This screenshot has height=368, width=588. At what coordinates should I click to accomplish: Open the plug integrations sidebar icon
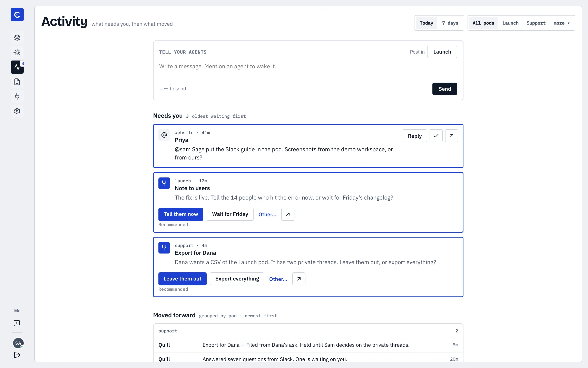pyautogui.click(x=17, y=96)
